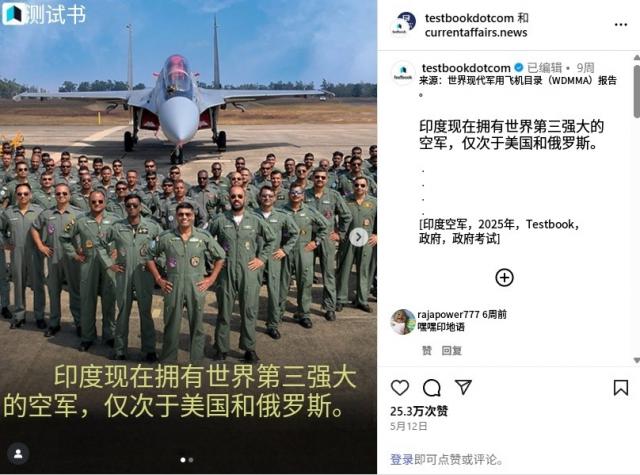Click the comments scrollbar down arrow
The image size is (640, 475).
(x=636, y=360)
